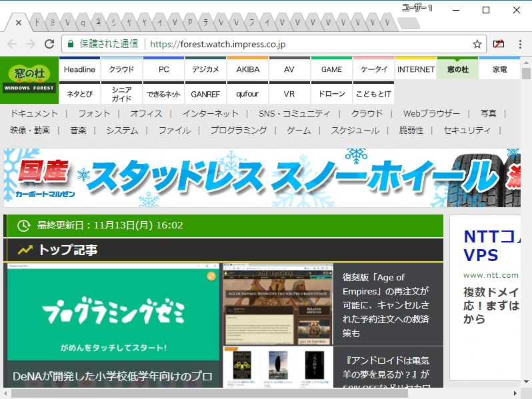532x399 pixels.
Task: Open the GANREF nav tab
Action: click(x=205, y=93)
